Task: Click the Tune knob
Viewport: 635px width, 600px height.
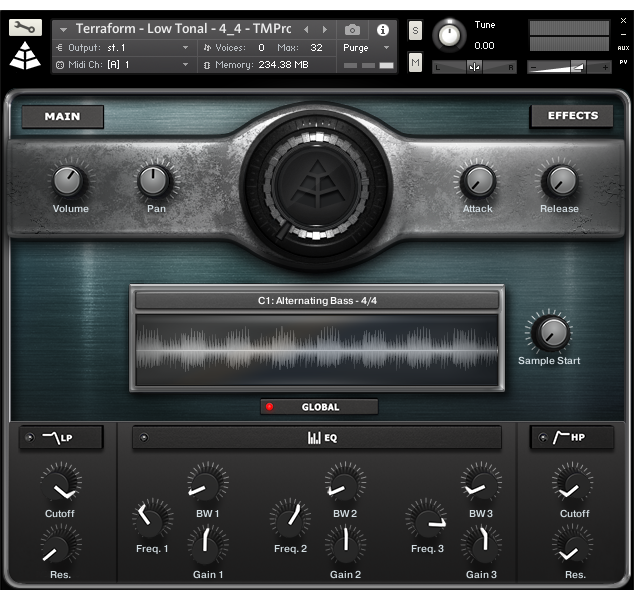Action: 449,35
